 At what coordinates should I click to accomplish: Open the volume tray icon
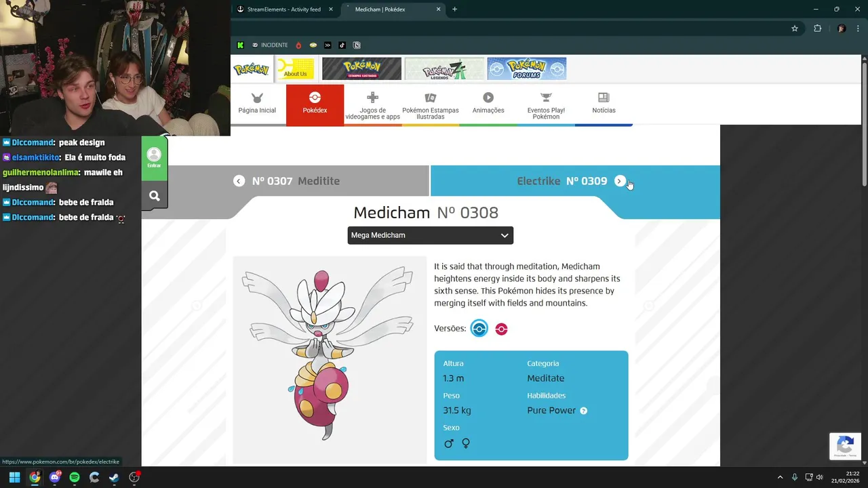819,477
